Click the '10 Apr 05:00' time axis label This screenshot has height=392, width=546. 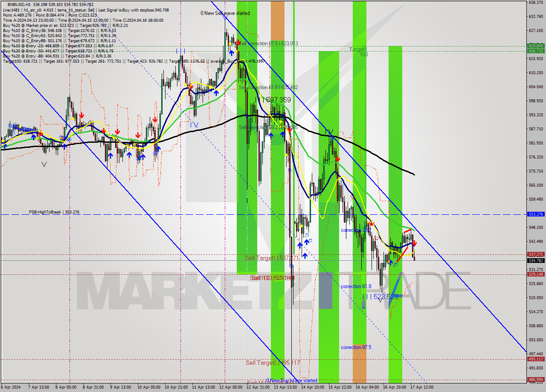tap(149, 387)
